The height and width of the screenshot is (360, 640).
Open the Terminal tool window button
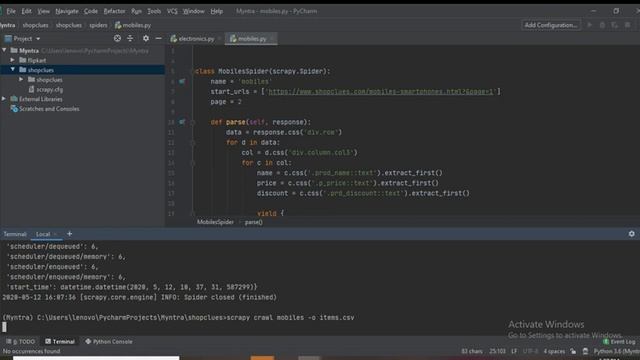60,342
